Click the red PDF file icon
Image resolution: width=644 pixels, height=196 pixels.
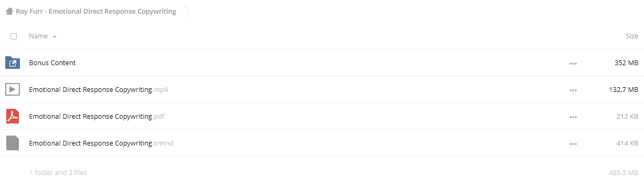(13, 116)
